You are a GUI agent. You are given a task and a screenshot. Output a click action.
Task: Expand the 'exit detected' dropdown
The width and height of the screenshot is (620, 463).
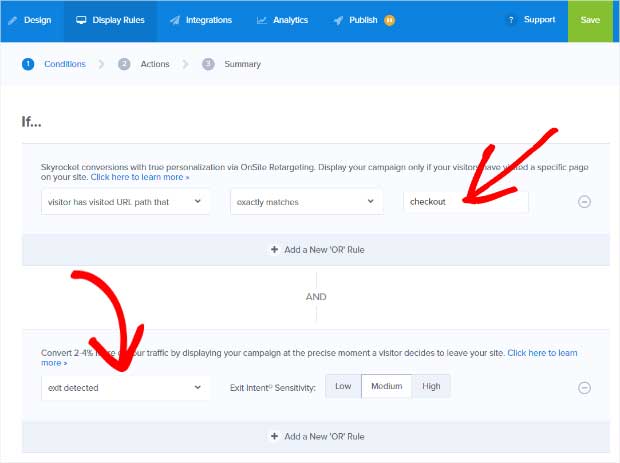tap(126, 387)
